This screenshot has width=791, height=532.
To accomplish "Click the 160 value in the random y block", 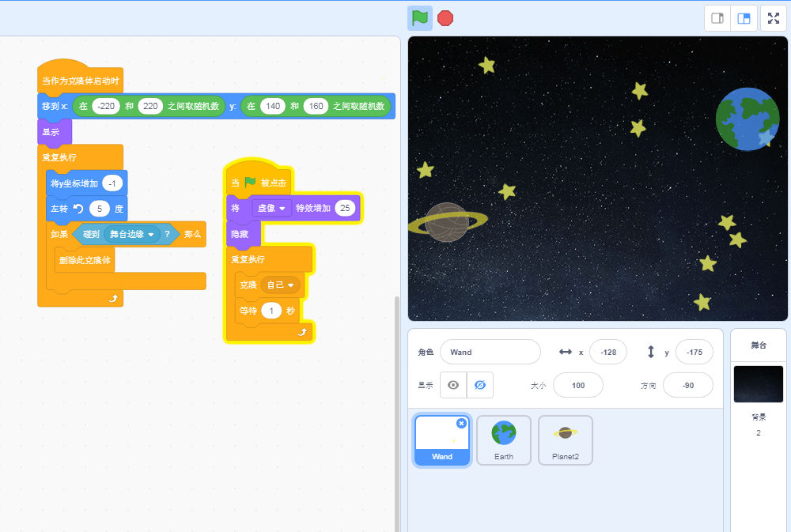I will (x=316, y=106).
